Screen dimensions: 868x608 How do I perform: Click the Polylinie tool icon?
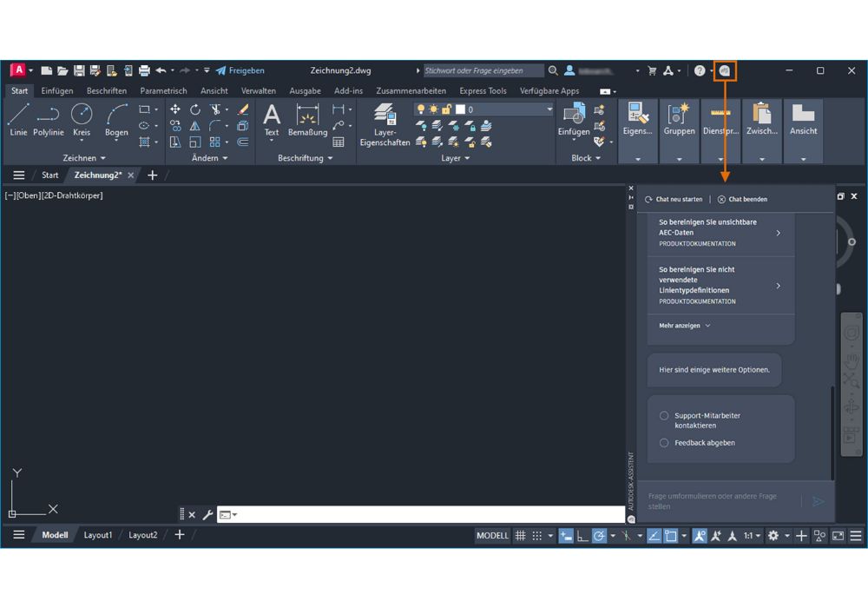49,118
